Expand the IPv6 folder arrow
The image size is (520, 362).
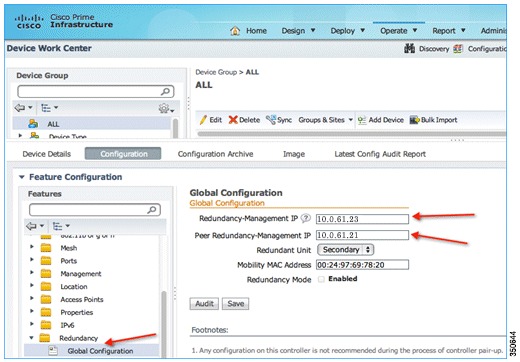point(32,324)
